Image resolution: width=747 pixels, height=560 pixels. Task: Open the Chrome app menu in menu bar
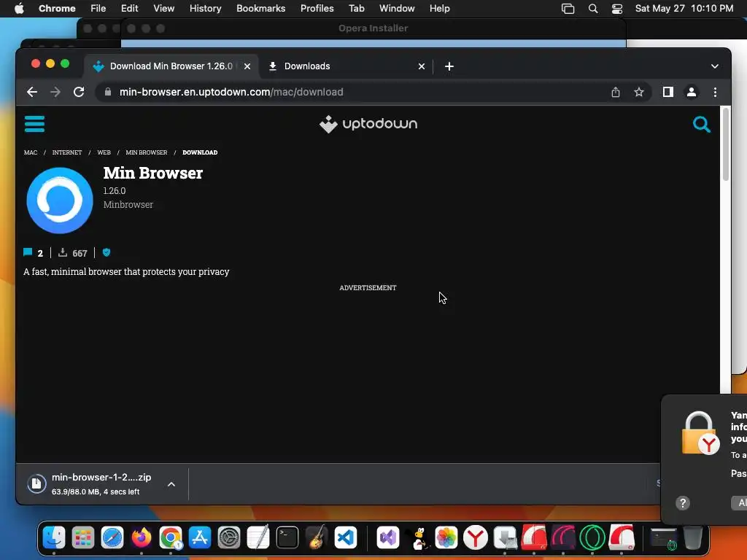(57, 9)
